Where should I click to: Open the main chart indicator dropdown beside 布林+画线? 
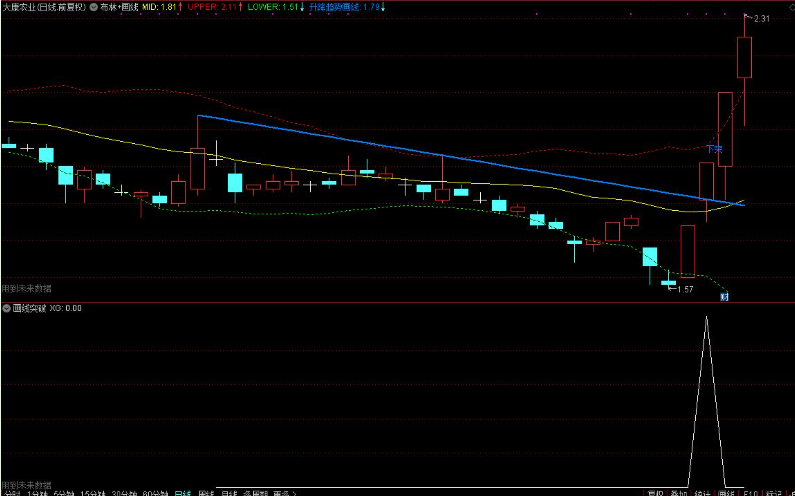[x=93, y=7]
